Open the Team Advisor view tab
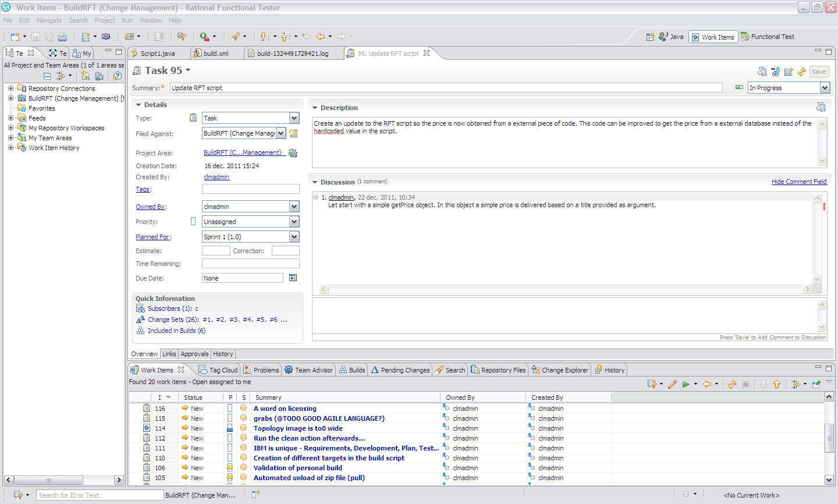This screenshot has height=504, width=838. pos(309,370)
